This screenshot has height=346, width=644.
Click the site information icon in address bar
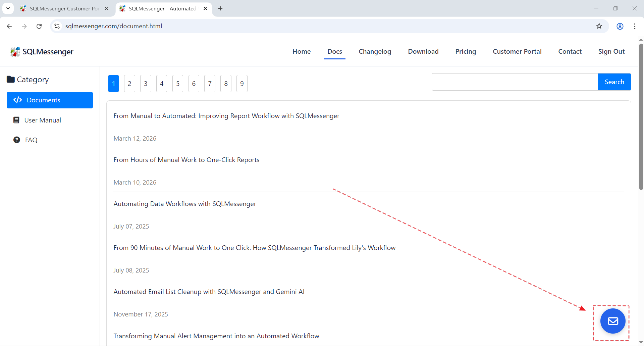click(57, 26)
